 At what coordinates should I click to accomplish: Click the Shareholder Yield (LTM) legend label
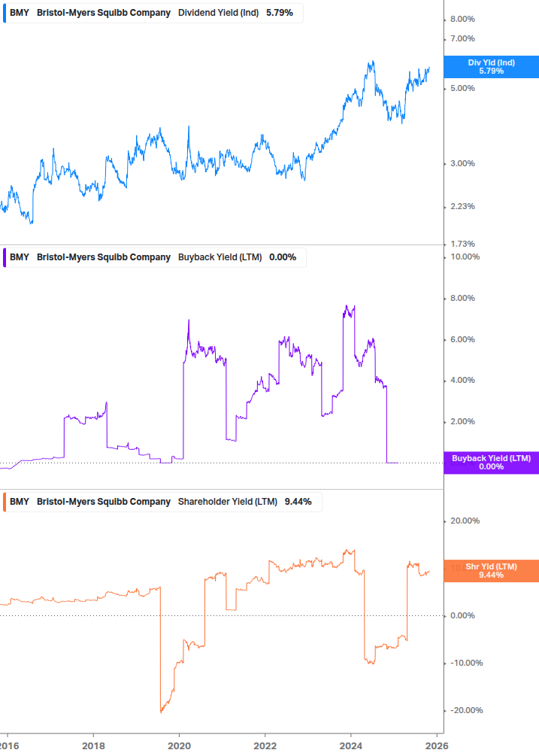pos(227,502)
